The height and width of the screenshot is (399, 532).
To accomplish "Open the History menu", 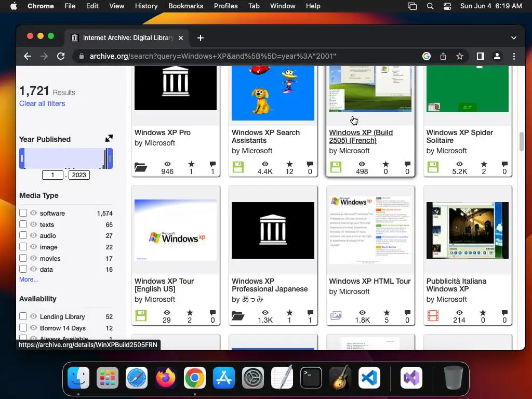I will coord(146,6).
